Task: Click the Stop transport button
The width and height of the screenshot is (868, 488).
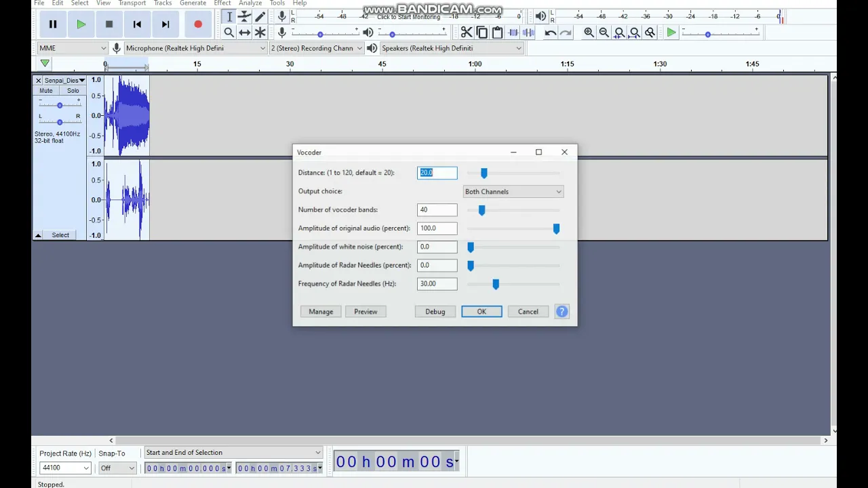Action: coord(109,24)
